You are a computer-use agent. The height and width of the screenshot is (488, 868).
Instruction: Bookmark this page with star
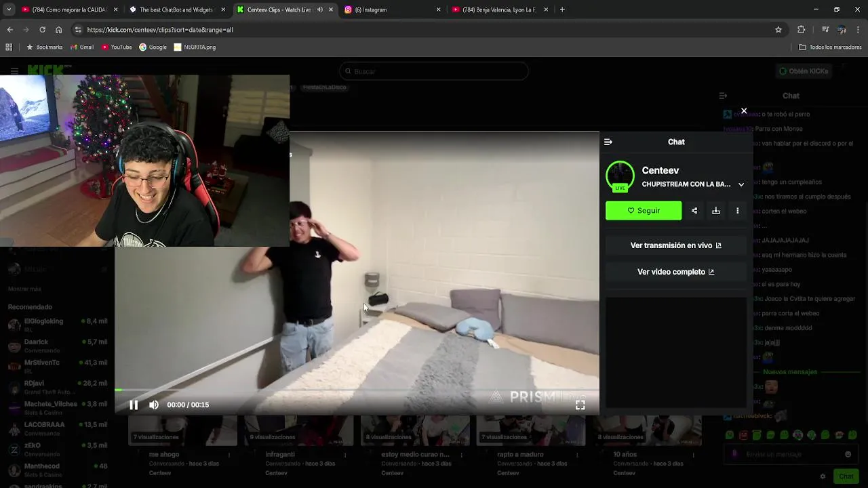pos(778,30)
